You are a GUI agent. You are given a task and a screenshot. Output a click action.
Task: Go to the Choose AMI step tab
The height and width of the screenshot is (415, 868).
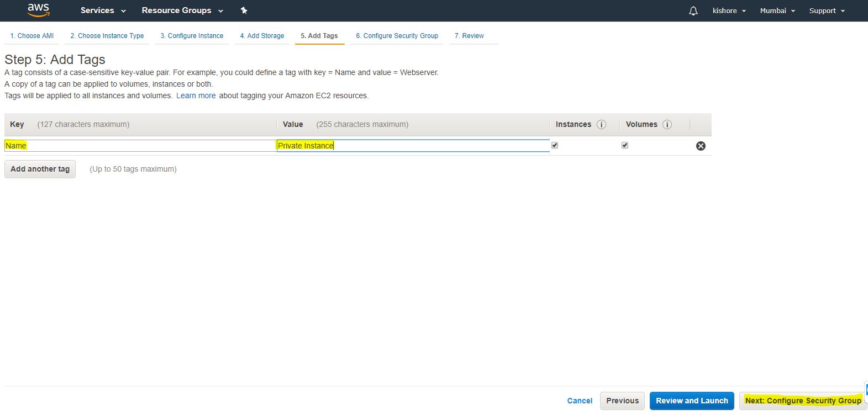[32, 36]
